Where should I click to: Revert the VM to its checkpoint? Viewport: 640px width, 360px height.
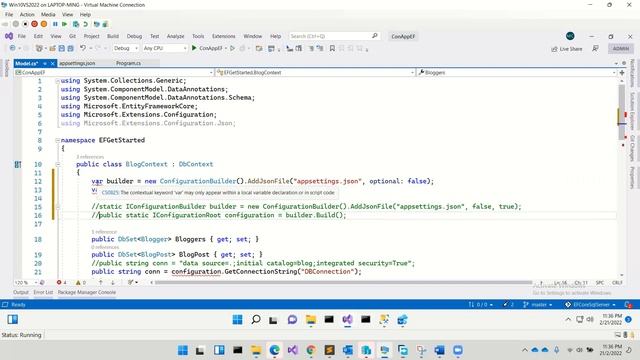[85, 24]
